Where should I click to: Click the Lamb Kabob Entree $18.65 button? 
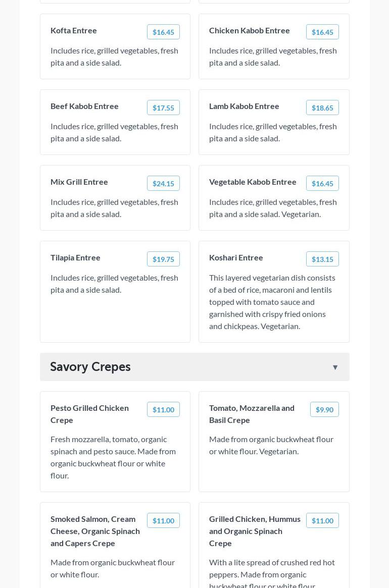point(322,108)
